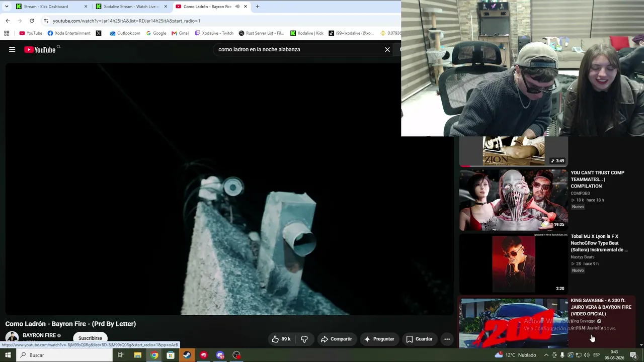Go back in the browser
This screenshot has width=644, height=362.
8,21
